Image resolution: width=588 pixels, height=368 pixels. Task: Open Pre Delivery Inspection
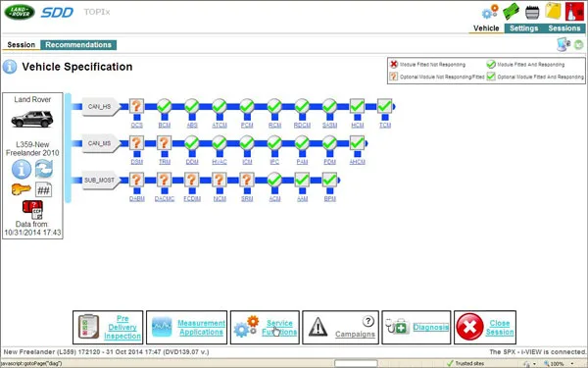tap(108, 327)
